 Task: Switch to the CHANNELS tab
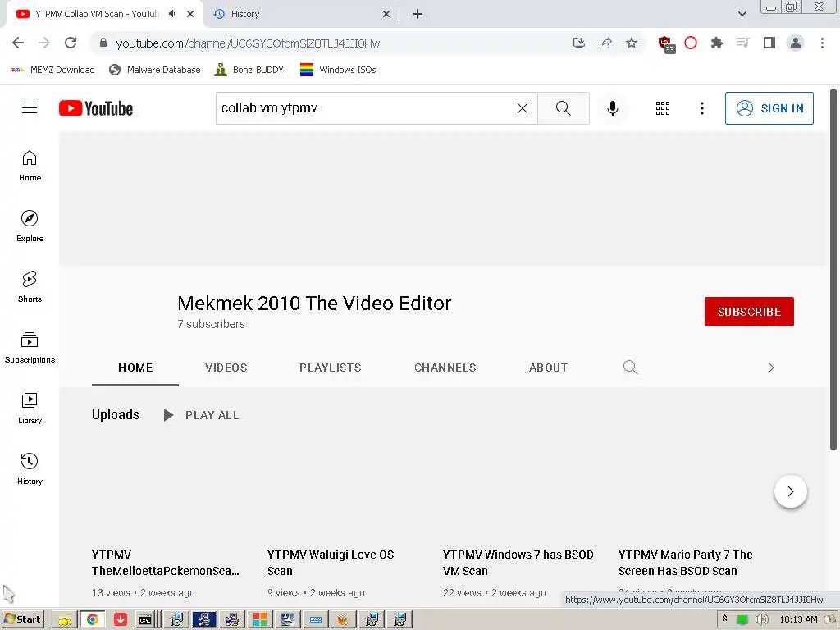pos(445,367)
